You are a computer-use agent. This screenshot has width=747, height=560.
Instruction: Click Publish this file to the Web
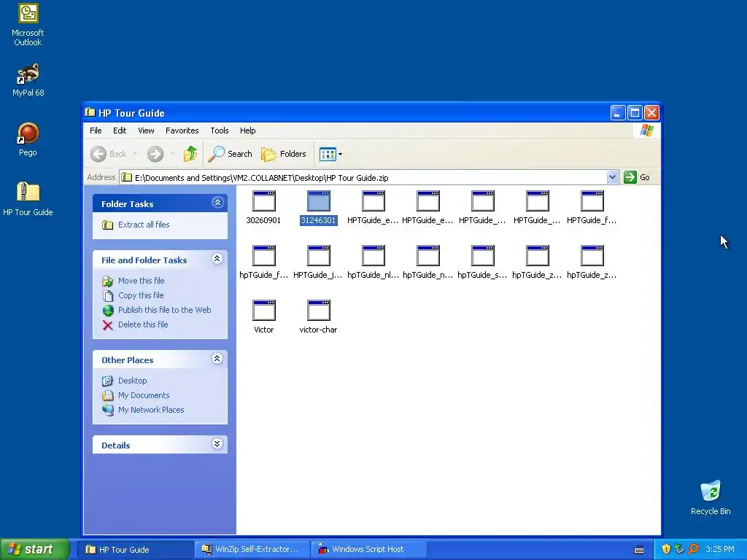[x=164, y=310]
